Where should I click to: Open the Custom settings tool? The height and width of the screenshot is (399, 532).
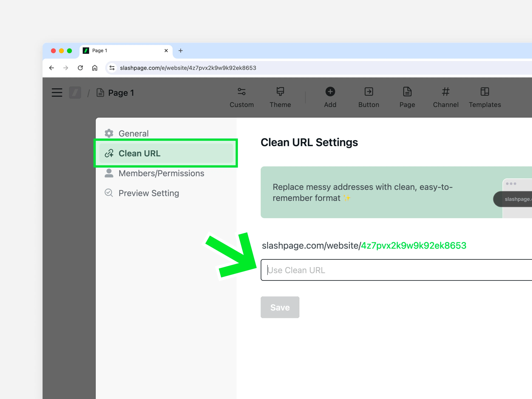(242, 97)
